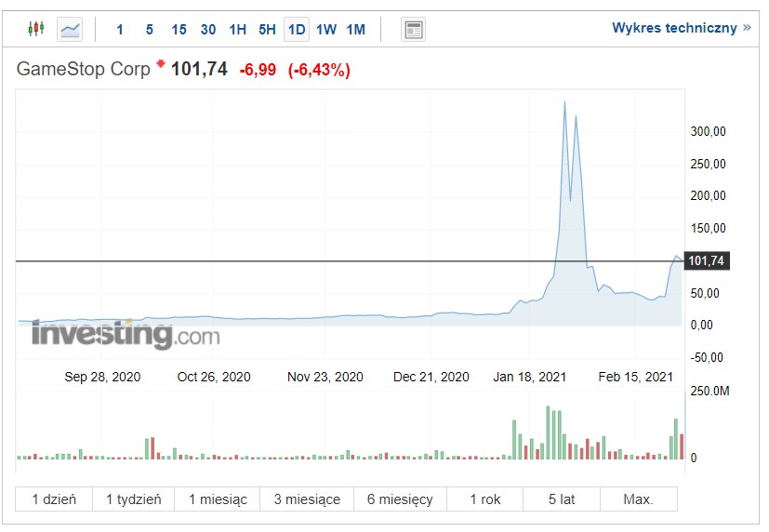Image resolution: width=769 pixels, height=532 pixels.
Task: Click the Jan 18, 2021 axis label
Action: 530,377
